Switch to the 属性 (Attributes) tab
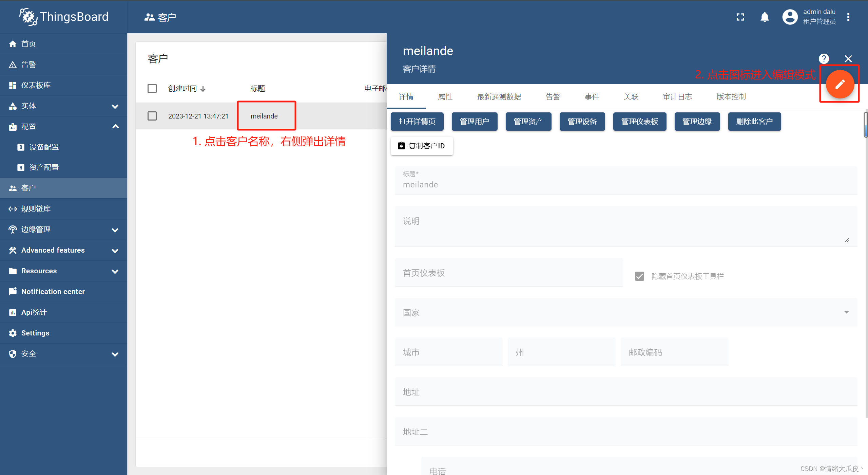 tap(444, 96)
